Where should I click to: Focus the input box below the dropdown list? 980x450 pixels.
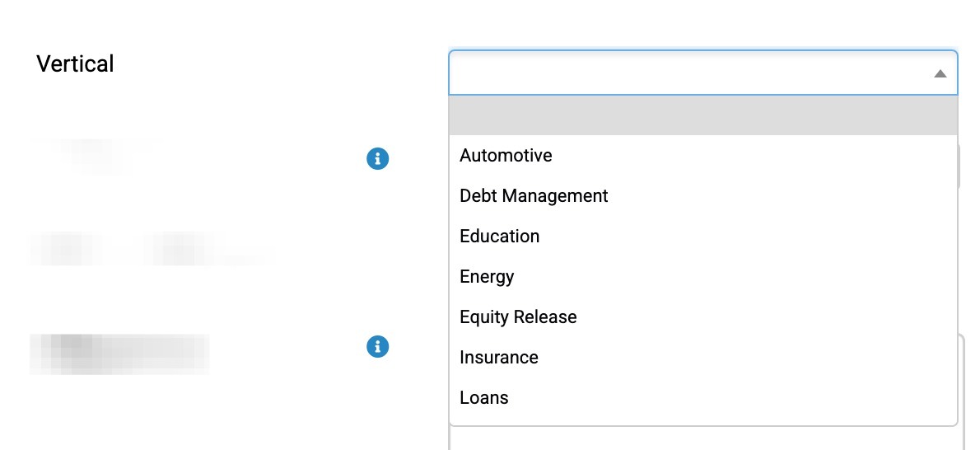click(x=703, y=438)
